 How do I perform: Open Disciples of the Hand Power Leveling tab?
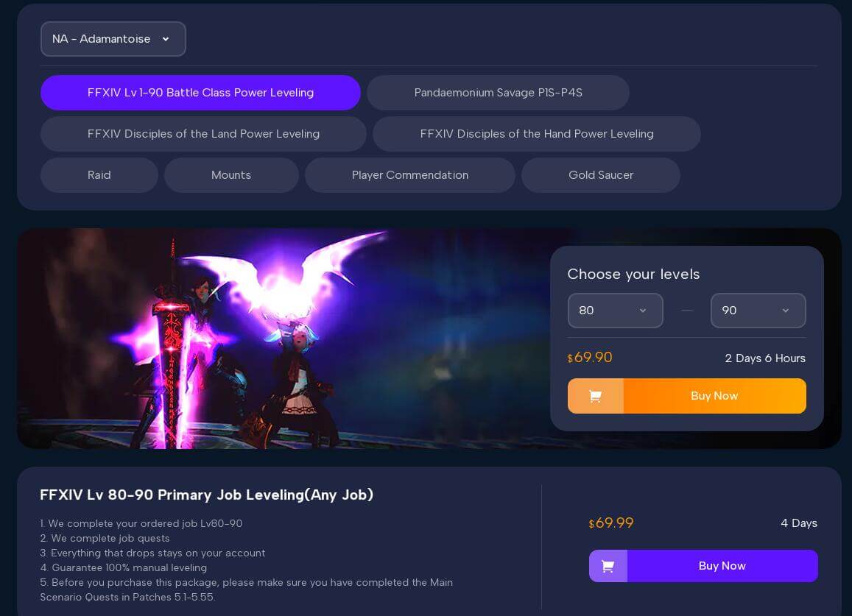(537, 134)
